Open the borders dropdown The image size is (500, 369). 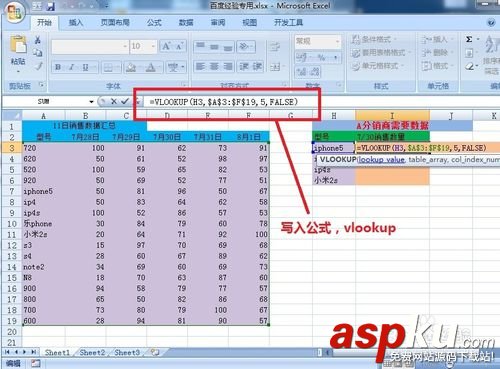117,68
